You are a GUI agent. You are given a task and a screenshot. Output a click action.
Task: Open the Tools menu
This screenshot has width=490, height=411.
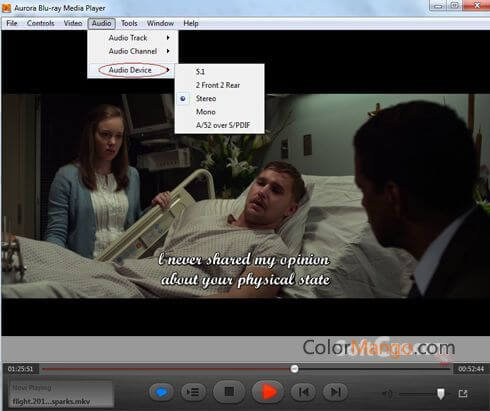129,23
